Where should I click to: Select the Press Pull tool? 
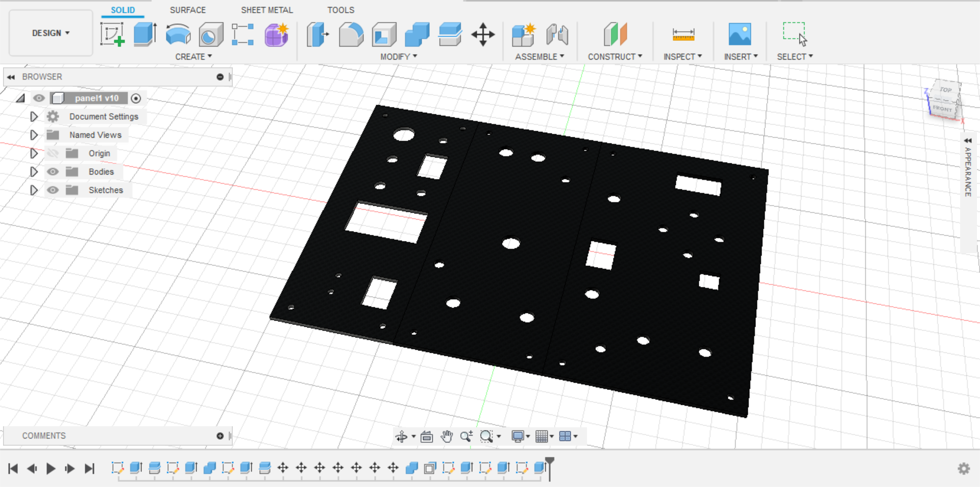pyautogui.click(x=317, y=35)
